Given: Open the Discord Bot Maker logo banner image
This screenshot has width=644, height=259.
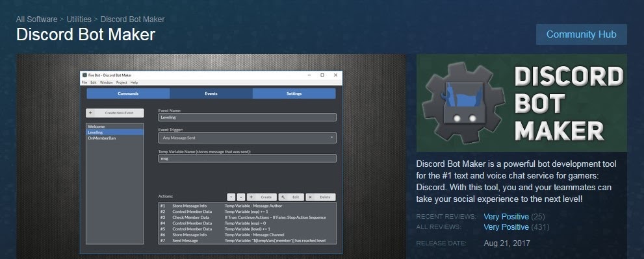Looking at the screenshot, I should coord(522,103).
